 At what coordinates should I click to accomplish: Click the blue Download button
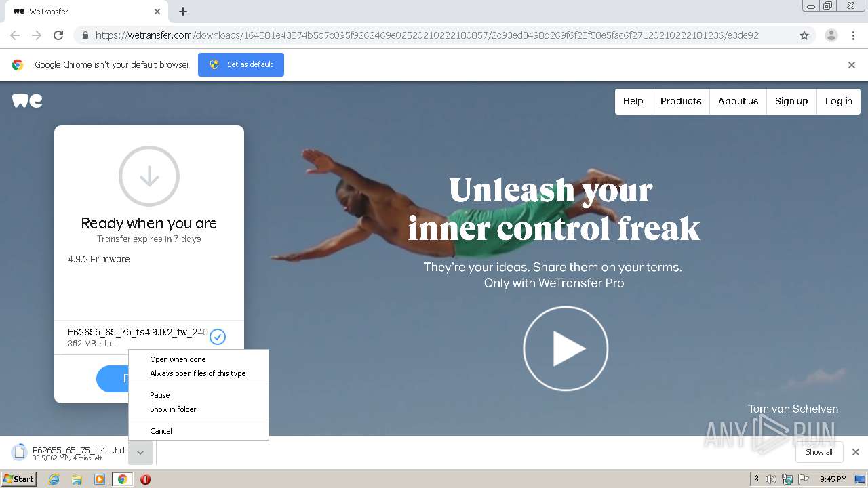(113, 379)
